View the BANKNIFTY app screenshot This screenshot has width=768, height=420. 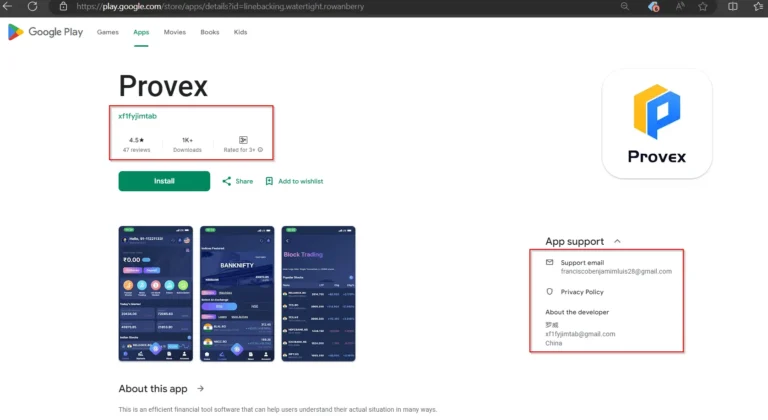coord(237,294)
